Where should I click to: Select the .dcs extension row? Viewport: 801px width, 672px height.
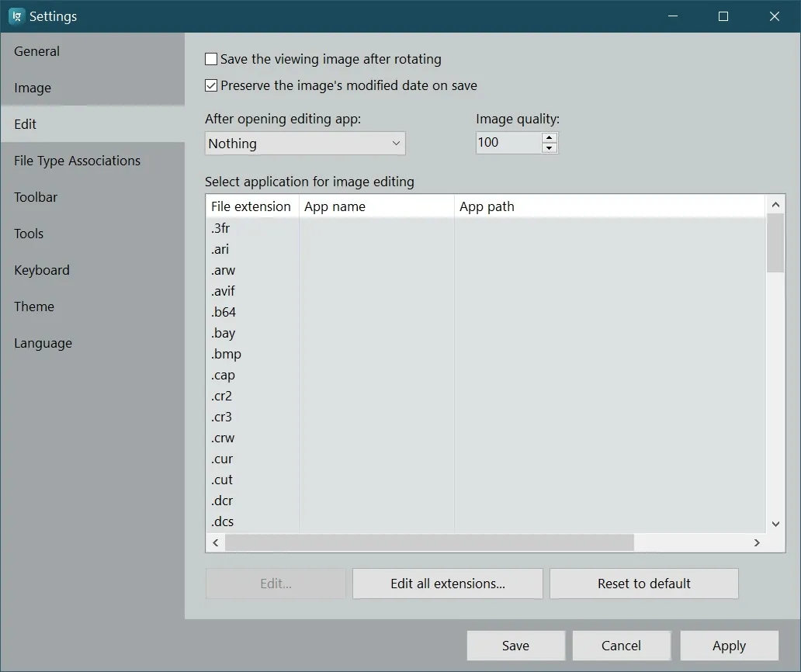click(x=485, y=521)
